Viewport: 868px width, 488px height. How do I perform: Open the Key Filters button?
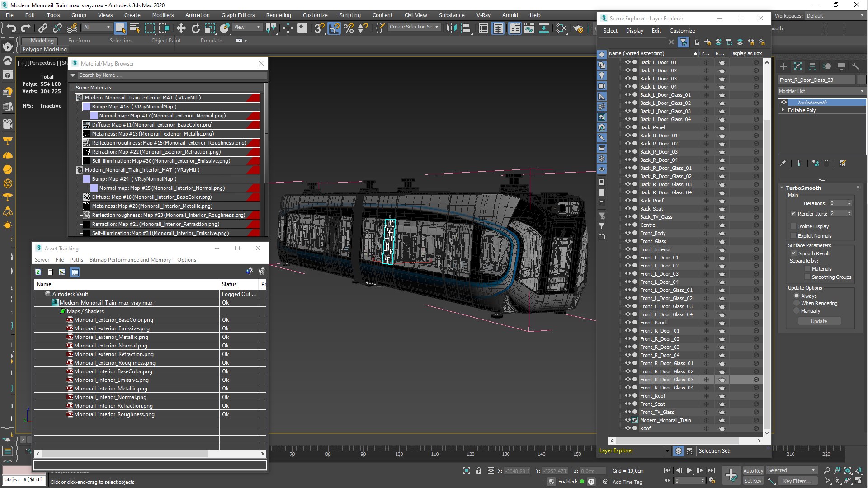pyautogui.click(x=797, y=481)
